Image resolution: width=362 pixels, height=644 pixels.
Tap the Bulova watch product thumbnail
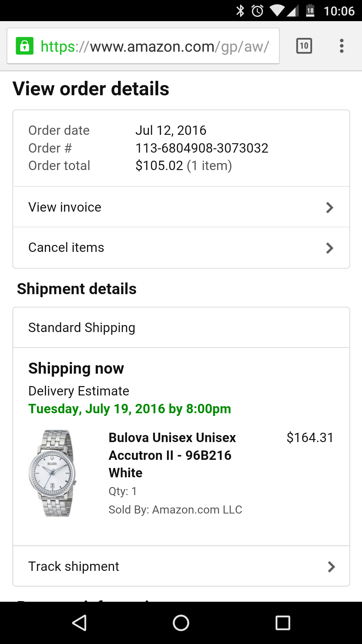click(x=53, y=473)
